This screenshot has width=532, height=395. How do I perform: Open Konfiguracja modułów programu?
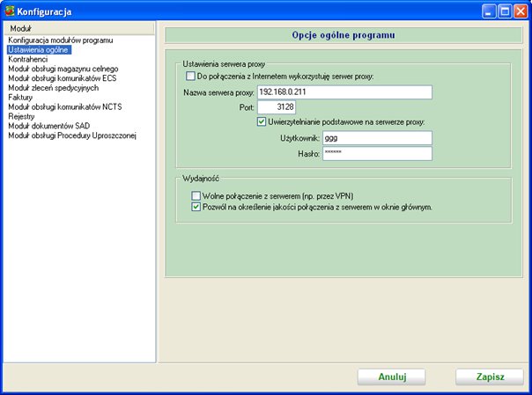[61, 40]
